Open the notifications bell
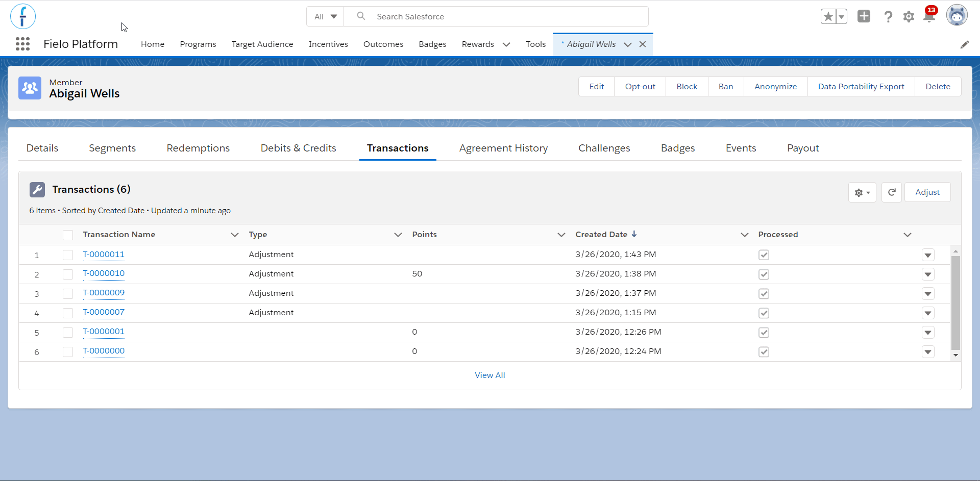 pos(929,17)
